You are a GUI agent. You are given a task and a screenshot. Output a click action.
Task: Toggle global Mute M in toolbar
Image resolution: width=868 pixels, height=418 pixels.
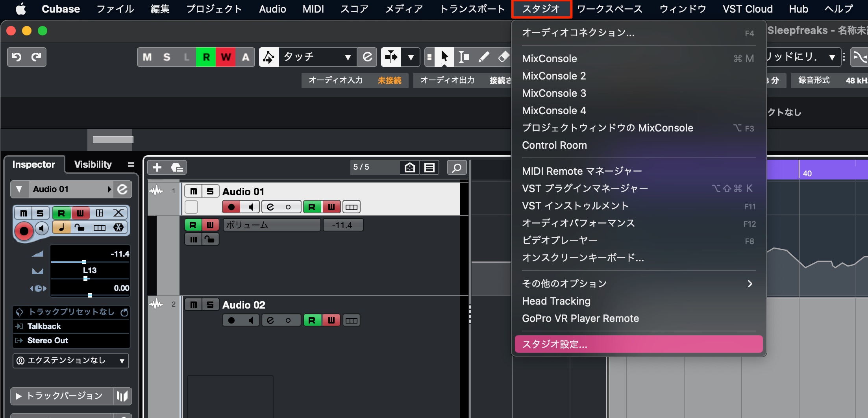click(147, 57)
